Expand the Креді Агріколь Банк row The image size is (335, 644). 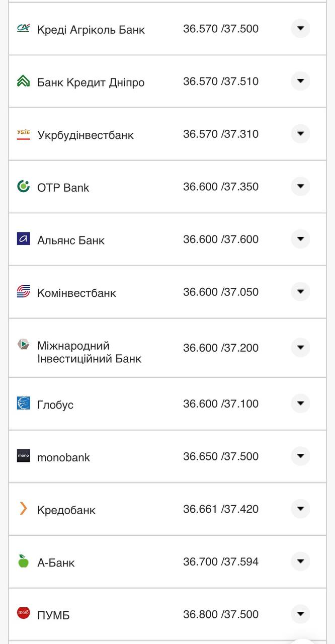[300, 29]
